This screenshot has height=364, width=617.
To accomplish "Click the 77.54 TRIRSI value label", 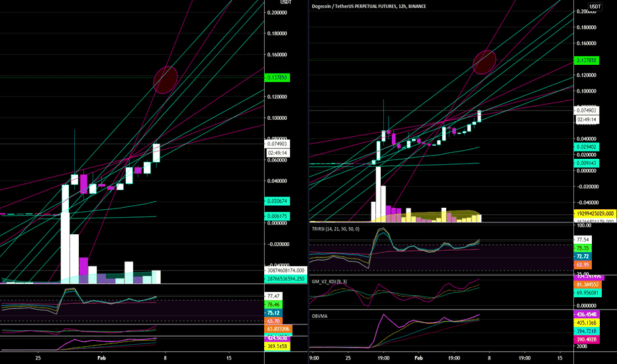I will (x=583, y=240).
